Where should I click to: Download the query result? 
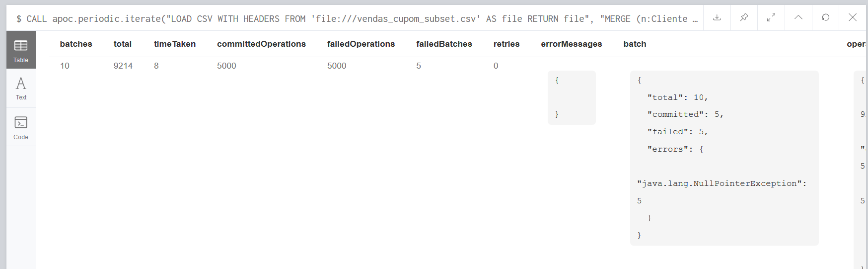(717, 18)
